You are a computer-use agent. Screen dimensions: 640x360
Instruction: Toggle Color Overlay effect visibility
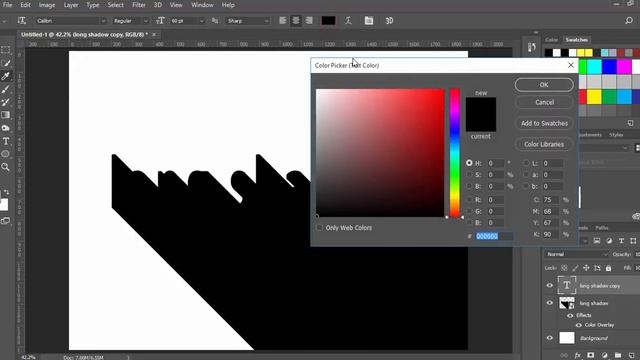[x=578, y=325]
